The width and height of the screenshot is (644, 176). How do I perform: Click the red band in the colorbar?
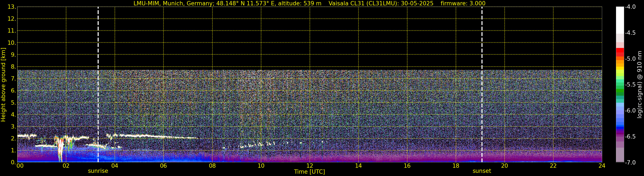(620, 50)
